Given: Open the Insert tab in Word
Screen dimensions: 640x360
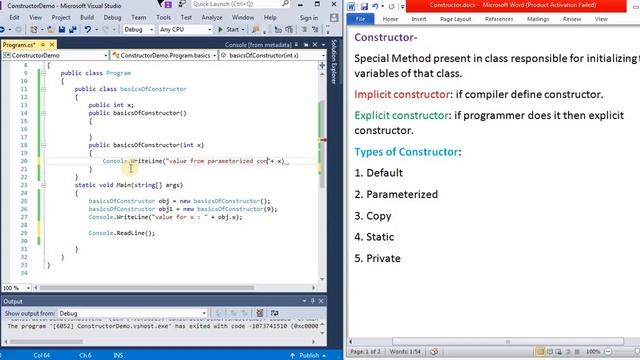Looking at the screenshot, I should click(419, 19).
